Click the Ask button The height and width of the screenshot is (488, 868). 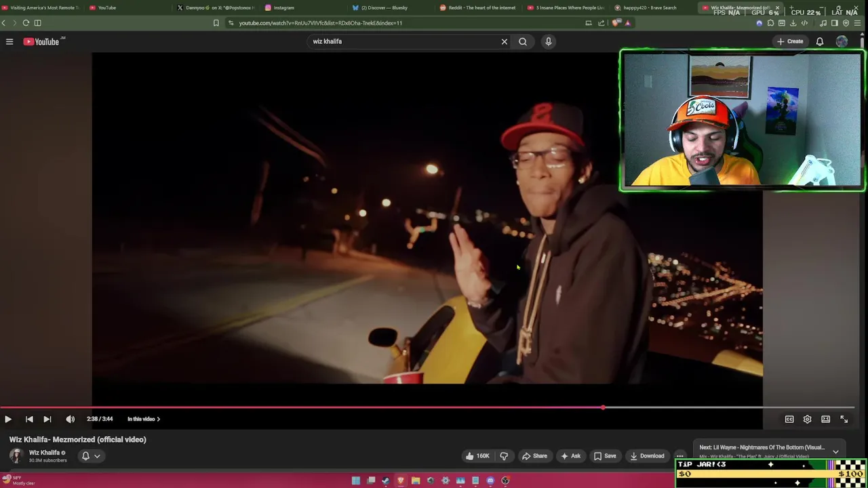pos(570,456)
